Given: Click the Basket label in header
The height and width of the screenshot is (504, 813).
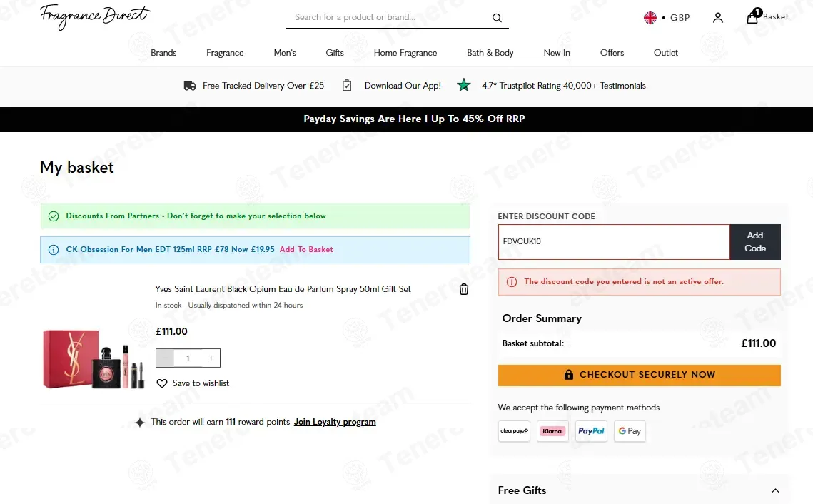Looking at the screenshot, I should click(x=776, y=16).
